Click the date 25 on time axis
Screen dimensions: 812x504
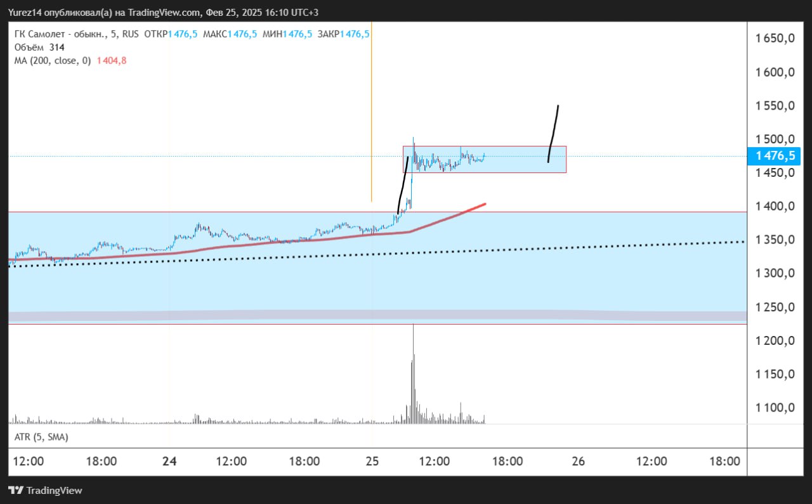coord(372,462)
